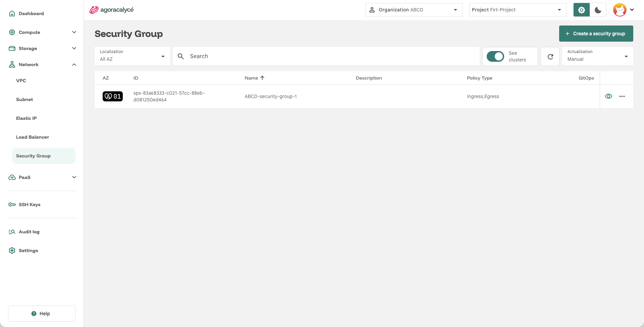Click the Storage drive icon
The width and height of the screenshot is (644, 327).
pyautogui.click(x=12, y=48)
